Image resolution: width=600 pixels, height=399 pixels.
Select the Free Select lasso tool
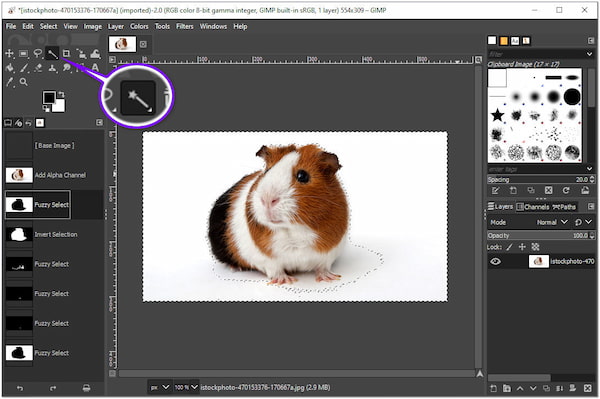coord(38,54)
